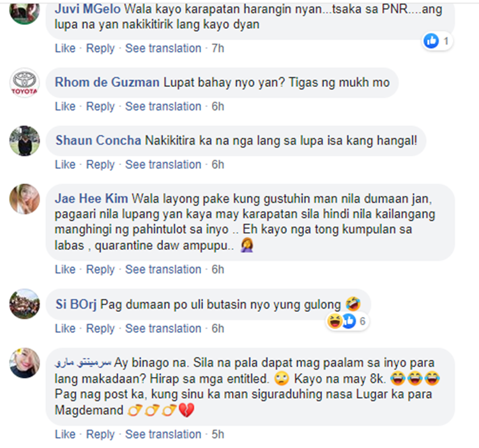Like Si BOrj's comment
The height and width of the screenshot is (448, 479).
click(x=65, y=328)
